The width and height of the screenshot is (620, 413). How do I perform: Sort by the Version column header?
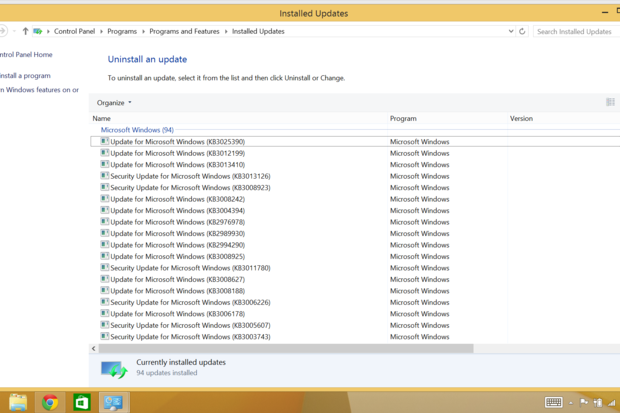click(521, 118)
